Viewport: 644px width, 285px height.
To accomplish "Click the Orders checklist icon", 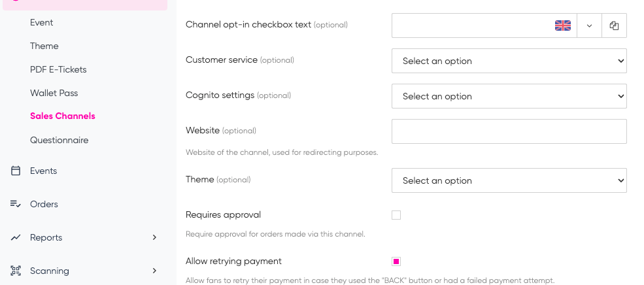I will coord(16,204).
